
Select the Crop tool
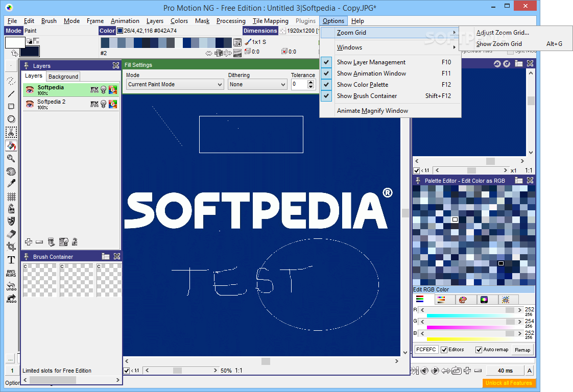(11, 247)
